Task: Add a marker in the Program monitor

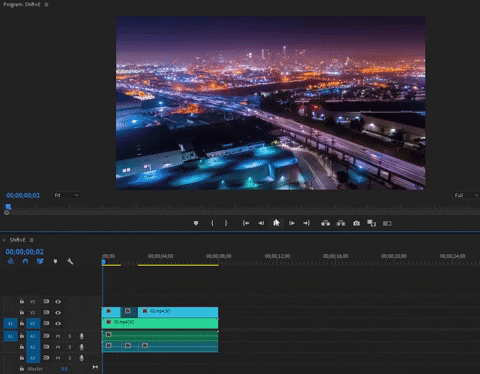Action: pyautogui.click(x=196, y=223)
